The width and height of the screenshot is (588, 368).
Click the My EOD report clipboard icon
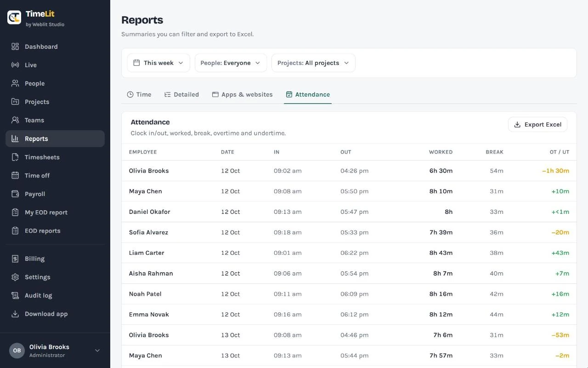coord(15,212)
